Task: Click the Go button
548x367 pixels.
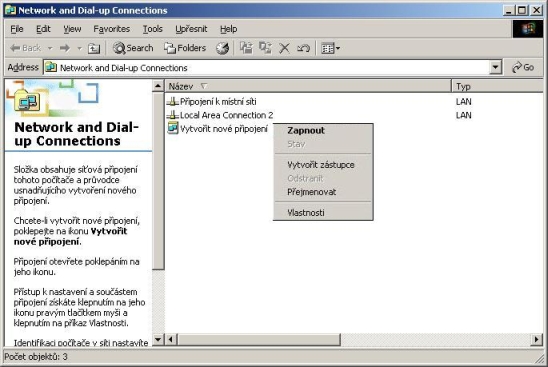Action: [x=523, y=67]
